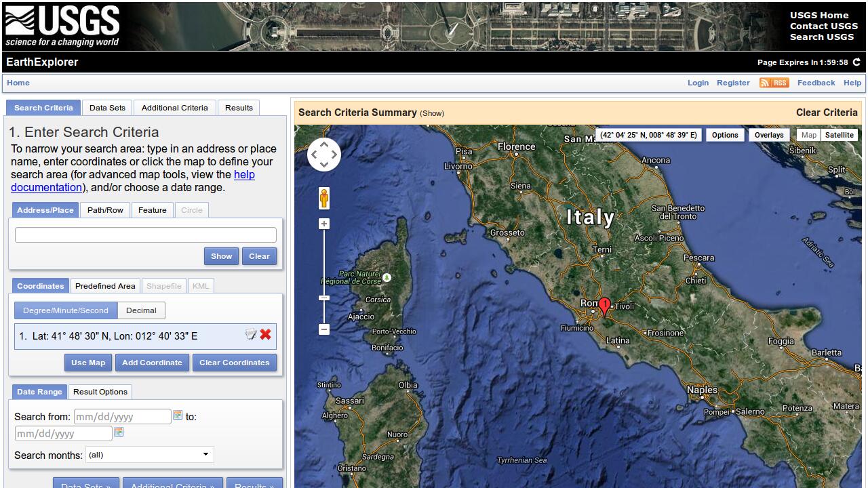Zoom out with the map minus button
This screenshot has height=488, width=868.
click(324, 329)
